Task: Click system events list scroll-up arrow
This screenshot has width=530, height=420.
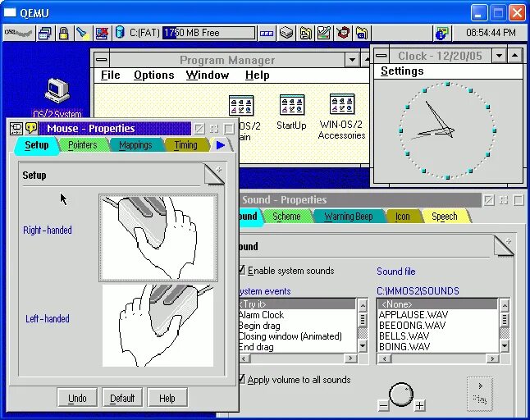Action: tap(363, 306)
